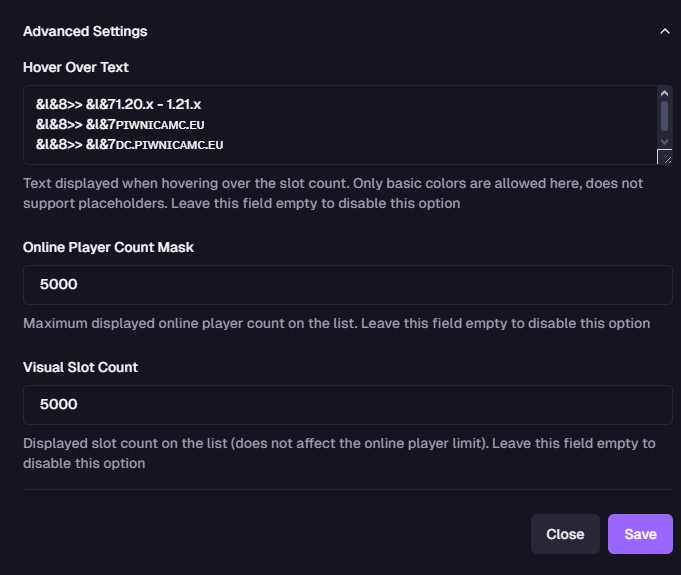The width and height of the screenshot is (681, 575).
Task: Click the maximum displayed player count description
Action: [336, 324]
